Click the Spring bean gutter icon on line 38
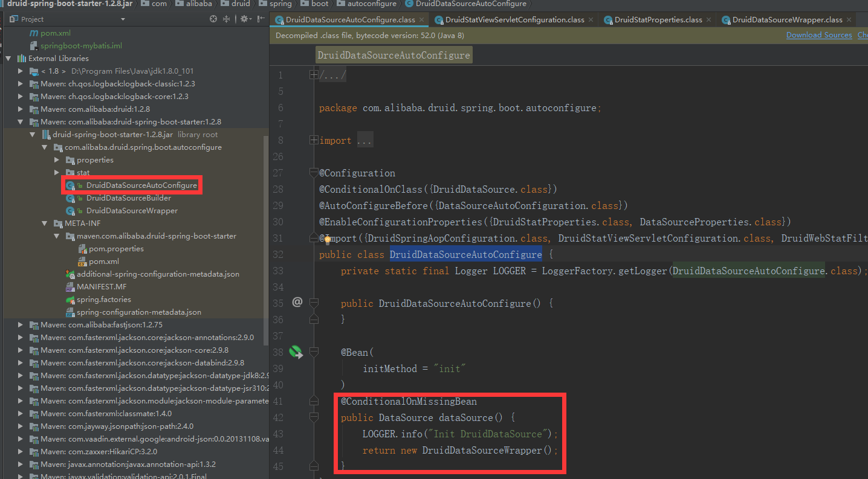 pyautogui.click(x=296, y=352)
